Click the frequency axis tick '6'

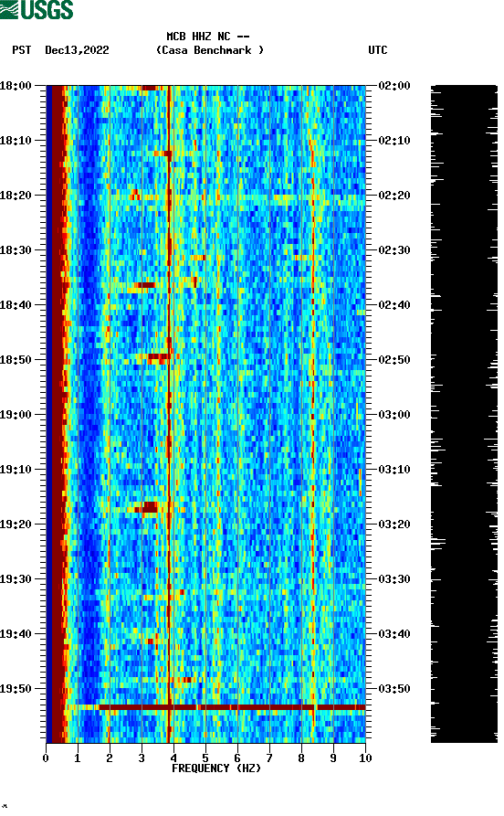(x=237, y=758)
